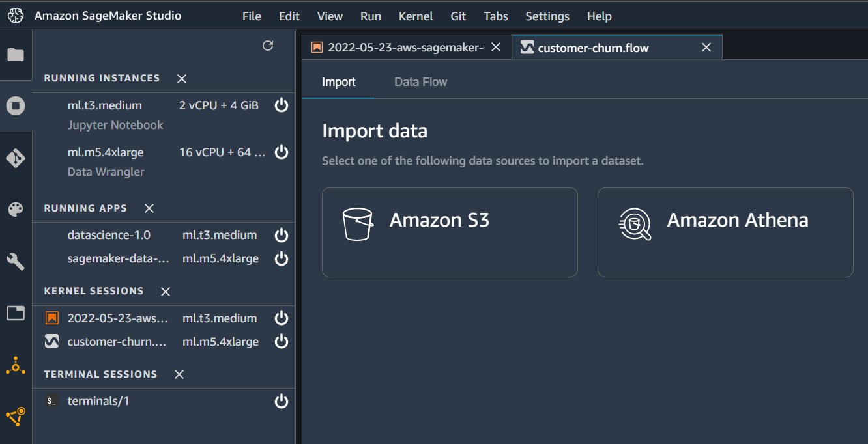Image resolution: width=868 pixels, height=444 pixels.
Task: Shut down the terminals/1 session
Action: coord(282,401)
